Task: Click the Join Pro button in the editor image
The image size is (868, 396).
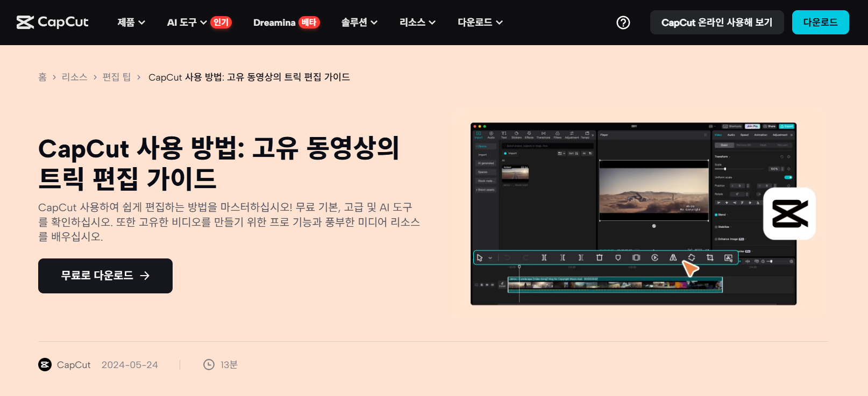Action: 752,126
